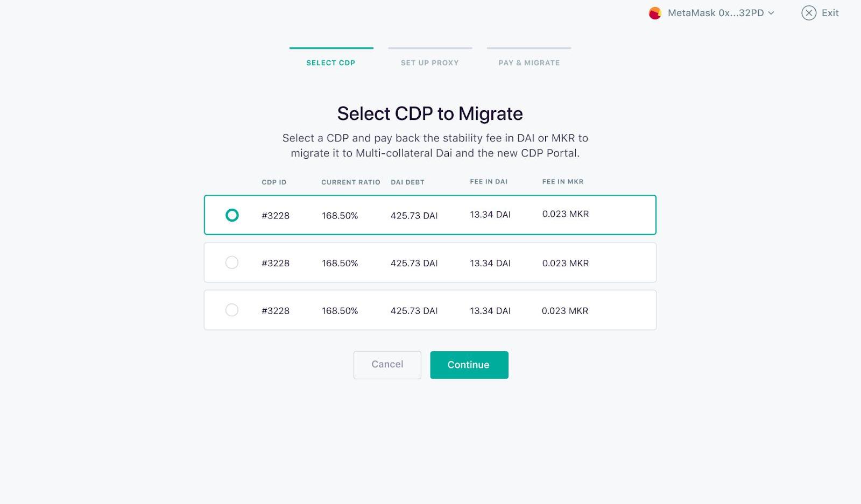This screenshot has height=504, width=861.
Task: Click the FEE IN MKR column header
Action: tap(563, 182)
